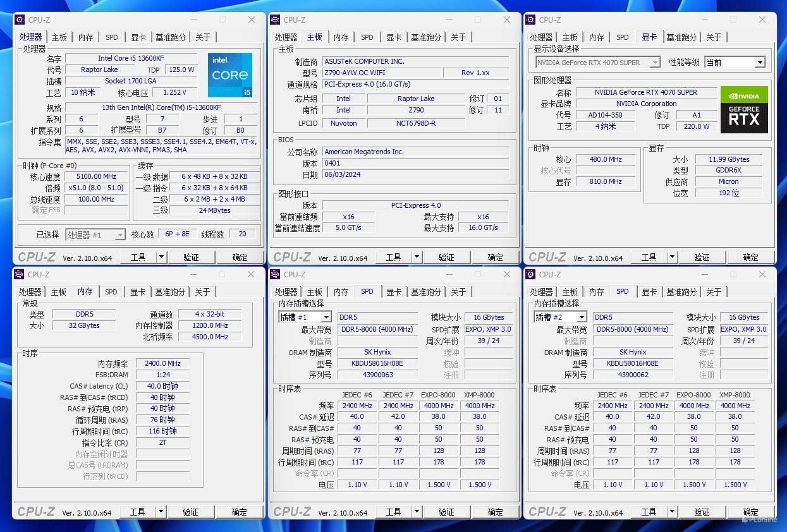The width and height of the screenshot is (787, 532).
Task: Switch to the 基准跑分 tab in the slot #1 SPD window
Action: (426, 292)
